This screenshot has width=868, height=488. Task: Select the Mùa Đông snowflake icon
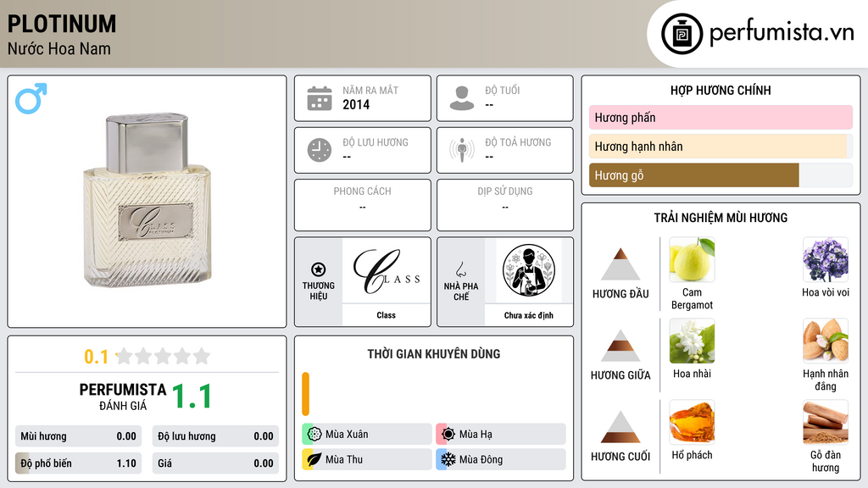pos(448,459)
